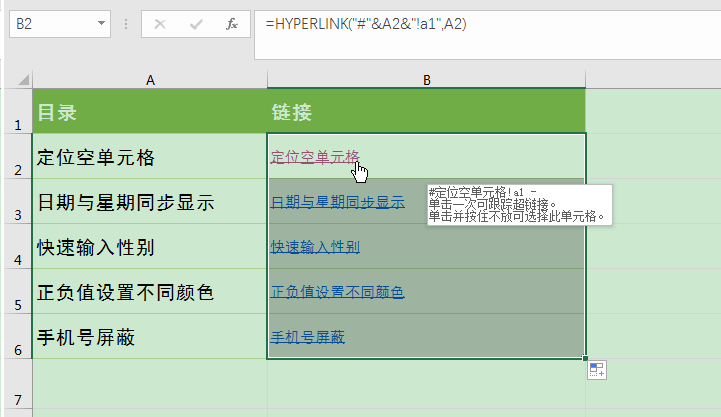Image resolution: width=721 pixels, height=417 pixels.
Task: Open the Insert Function fx dialog
Action: point(232,24)
